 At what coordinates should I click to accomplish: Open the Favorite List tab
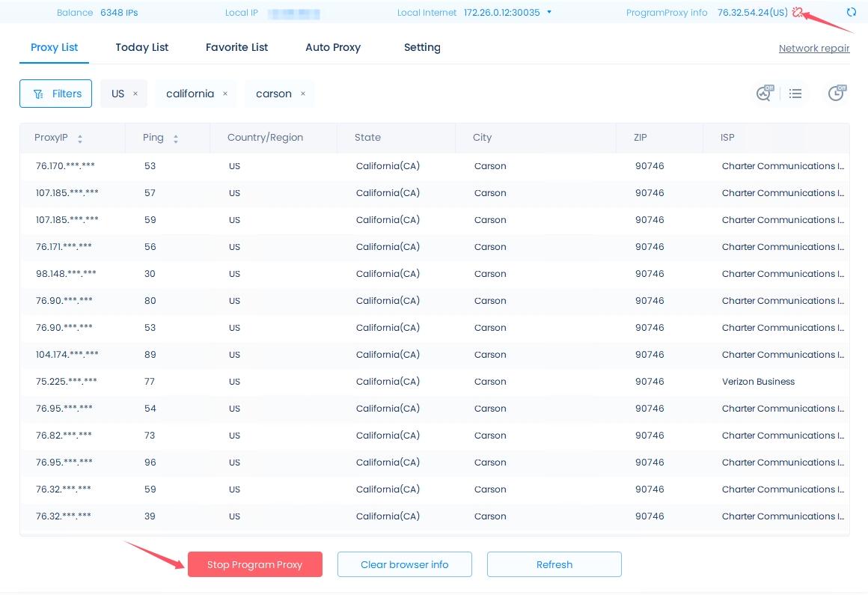coord(236,47)
